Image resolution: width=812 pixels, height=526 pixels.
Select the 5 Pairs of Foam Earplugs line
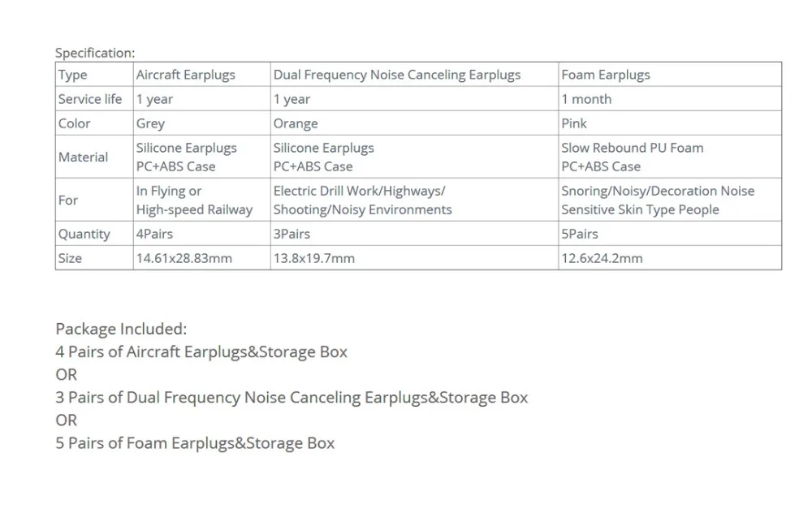pyautogui.click(x=195, y=443)
